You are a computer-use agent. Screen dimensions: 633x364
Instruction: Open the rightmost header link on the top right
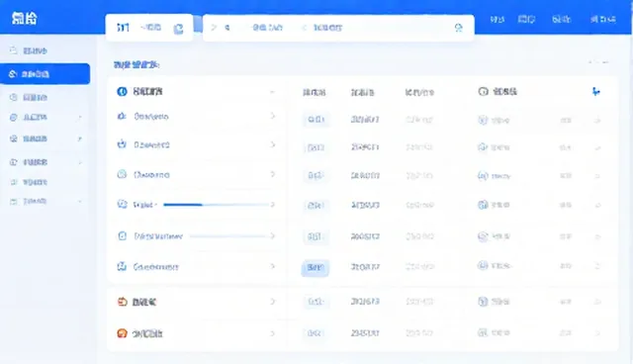[x=602, y=19]
